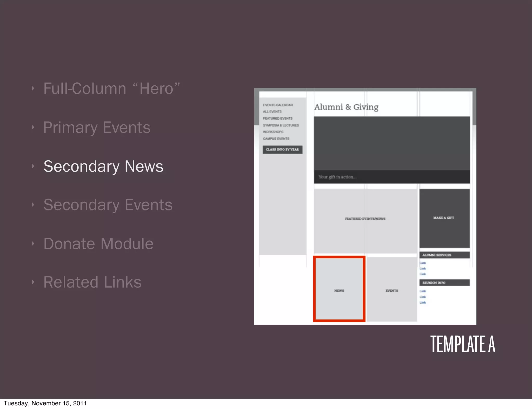Click the Secondary Events bullet text

(x=108, y=205)
